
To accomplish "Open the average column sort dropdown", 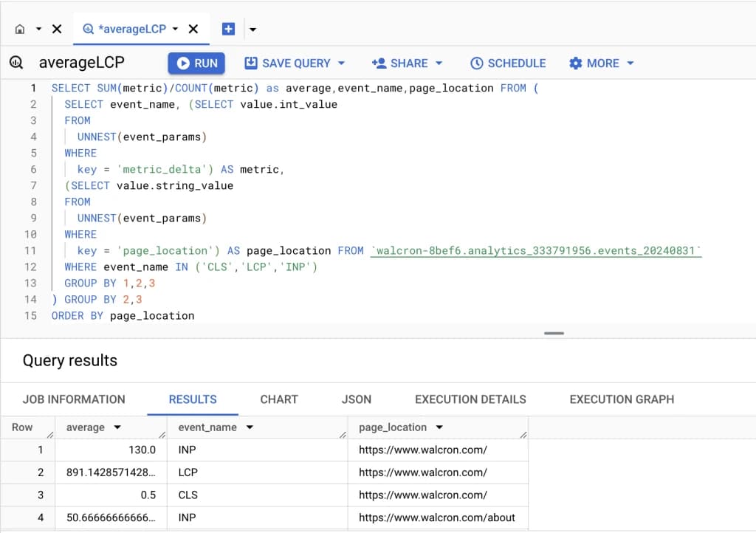I will click(117, 427).
